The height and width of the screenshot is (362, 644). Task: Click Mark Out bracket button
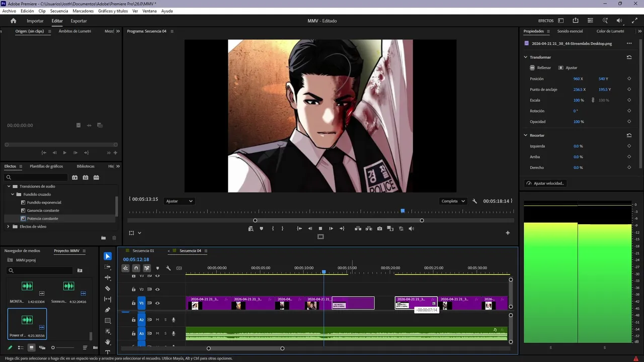click(282, 229)
